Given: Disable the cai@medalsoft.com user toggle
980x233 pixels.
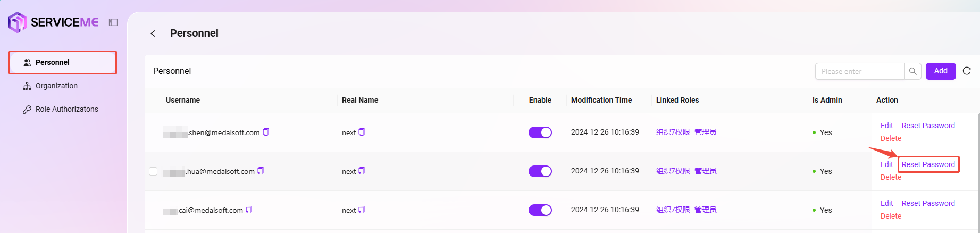Looking at the screenshot, I should 540,210.
